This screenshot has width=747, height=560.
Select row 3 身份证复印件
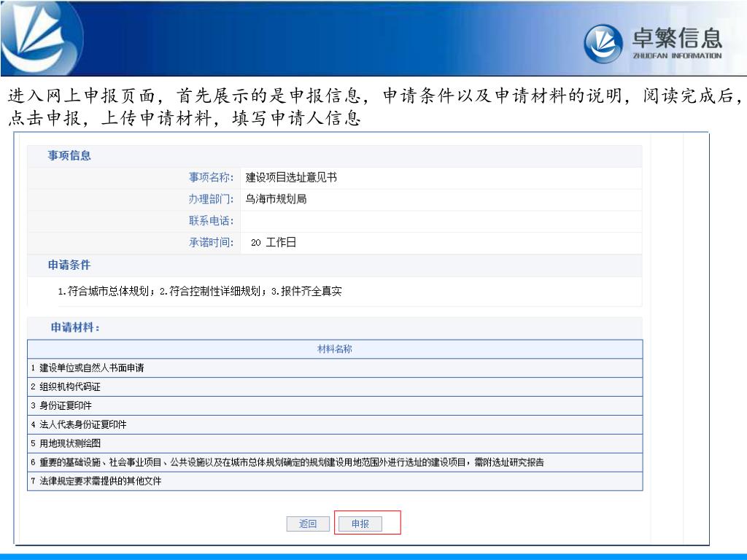[x=335, y=405]
